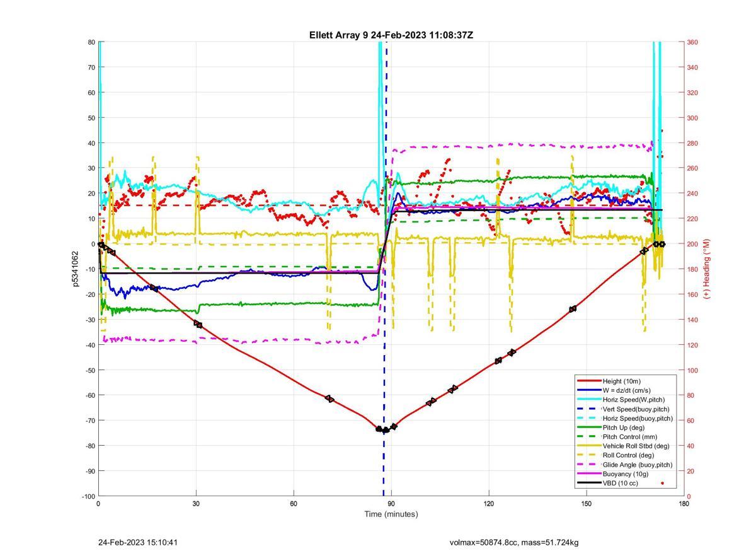Viewport: 756px width, 558px height.
Task: Select the right heading axis tick label '160'
Action: click(x=692, y=294)
